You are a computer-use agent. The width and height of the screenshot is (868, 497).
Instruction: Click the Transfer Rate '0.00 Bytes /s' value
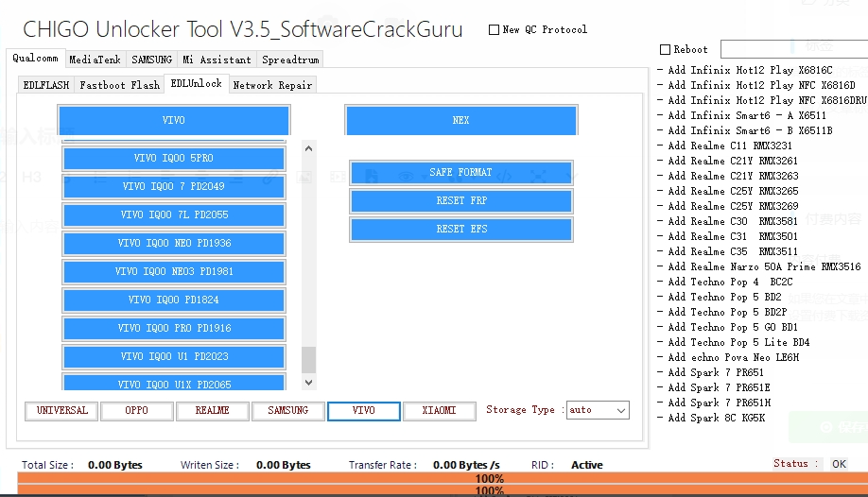(466, 466)
